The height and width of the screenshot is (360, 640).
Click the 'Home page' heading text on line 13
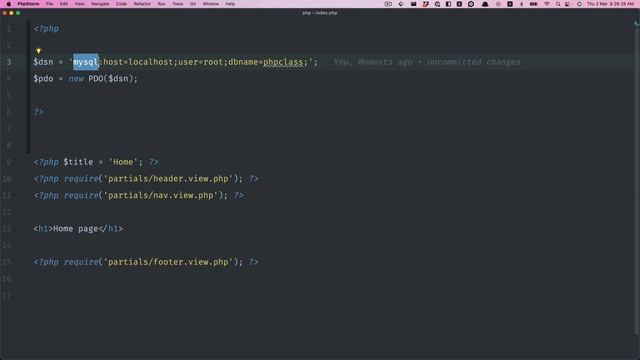(76, 229)
